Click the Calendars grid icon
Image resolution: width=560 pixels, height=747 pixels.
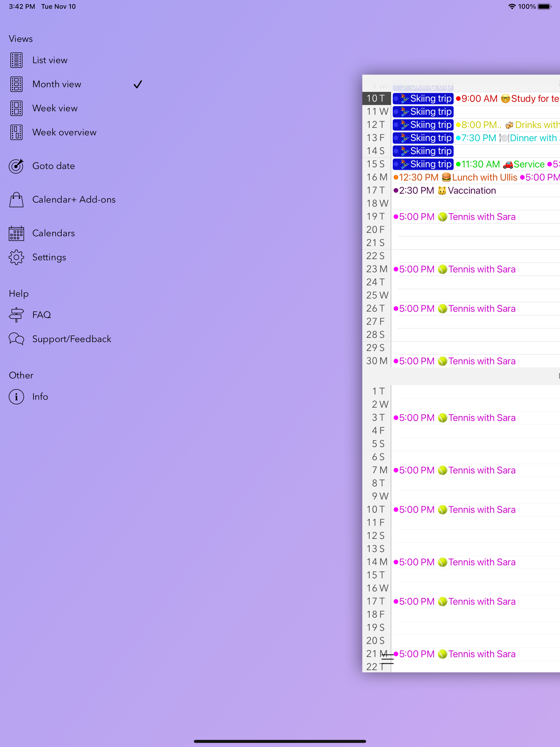click(x=16, y=233)
